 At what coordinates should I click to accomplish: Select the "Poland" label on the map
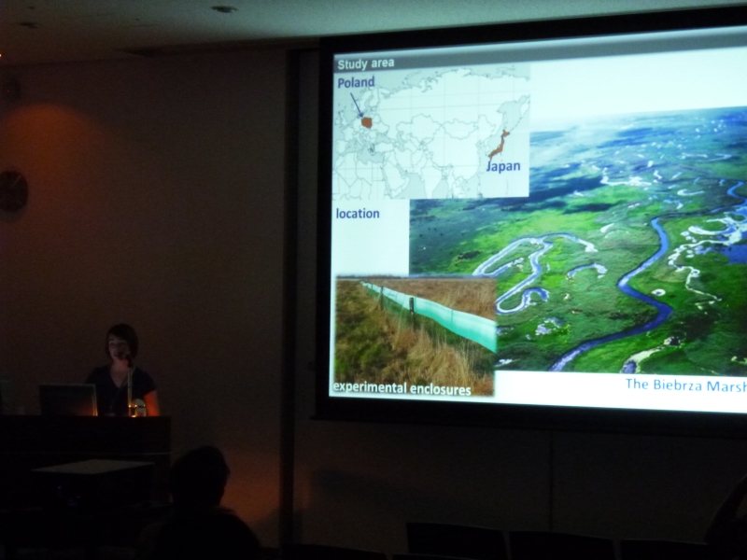pyautogui.click(x=356, y=82)
